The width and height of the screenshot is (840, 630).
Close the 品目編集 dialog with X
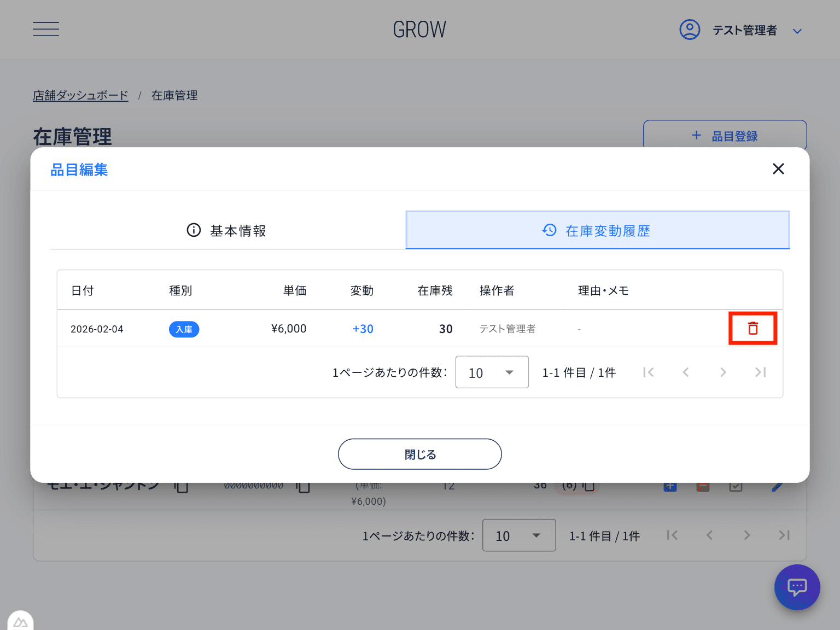778,169
